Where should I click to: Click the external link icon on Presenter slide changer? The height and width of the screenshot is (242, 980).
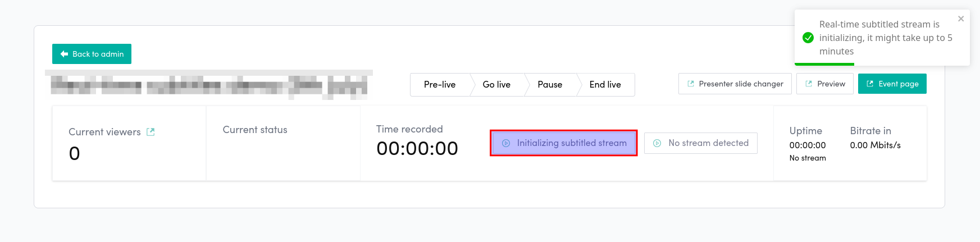pos(691,84)
